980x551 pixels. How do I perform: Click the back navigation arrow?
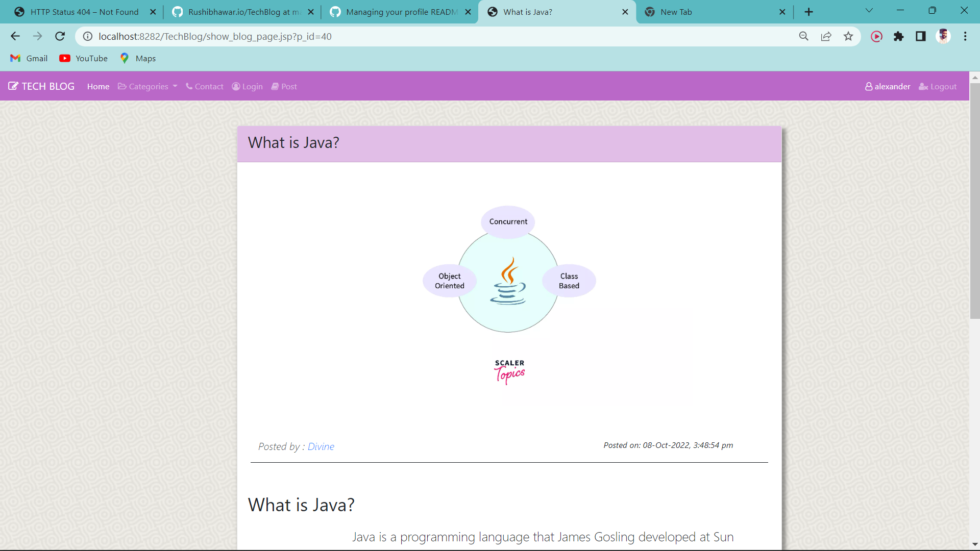pyautogui.click(x=15, y=36)
